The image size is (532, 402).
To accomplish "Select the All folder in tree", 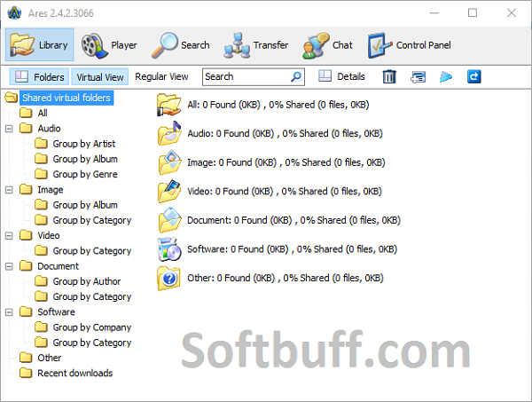I will (43, 113).
